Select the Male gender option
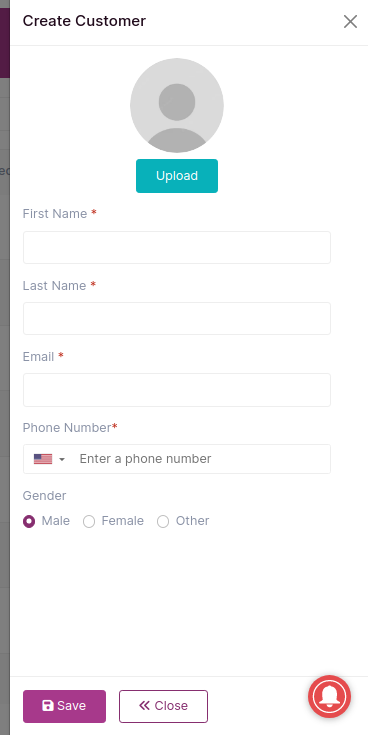The image size is (368, 735). click(x=29, y=521)
